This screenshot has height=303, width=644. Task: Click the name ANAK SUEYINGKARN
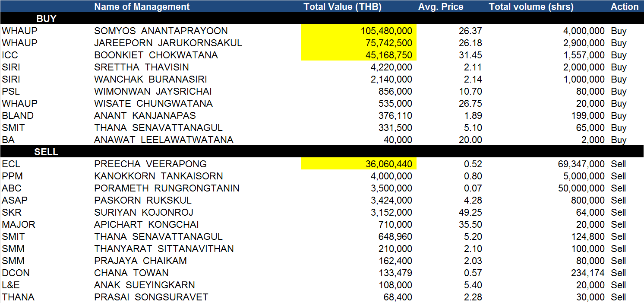[145, 285]
